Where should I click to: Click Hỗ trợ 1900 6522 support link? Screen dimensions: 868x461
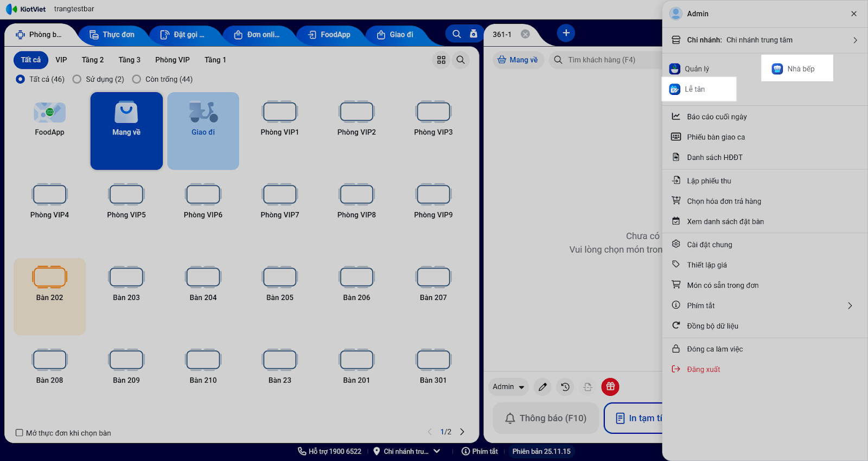(329, 451)
